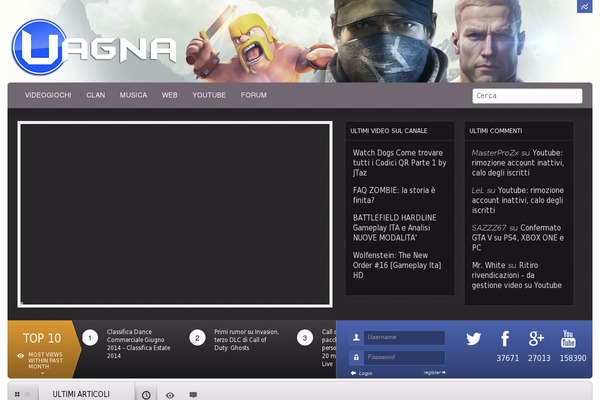Open the Videogiochi menu
This screenshot has width=600, height=400.
tap(48, 95)
